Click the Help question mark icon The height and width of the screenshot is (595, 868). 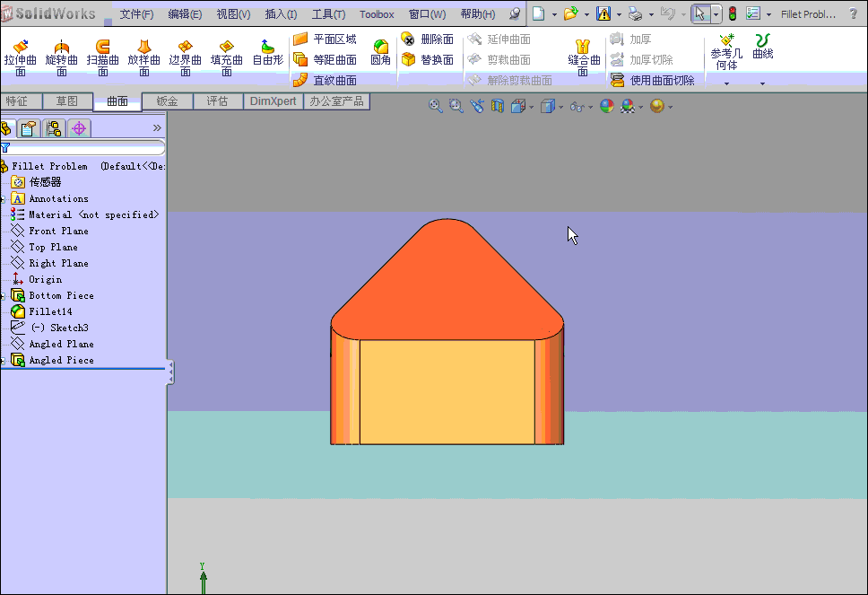pyautogui.click(x=853, y=13)
